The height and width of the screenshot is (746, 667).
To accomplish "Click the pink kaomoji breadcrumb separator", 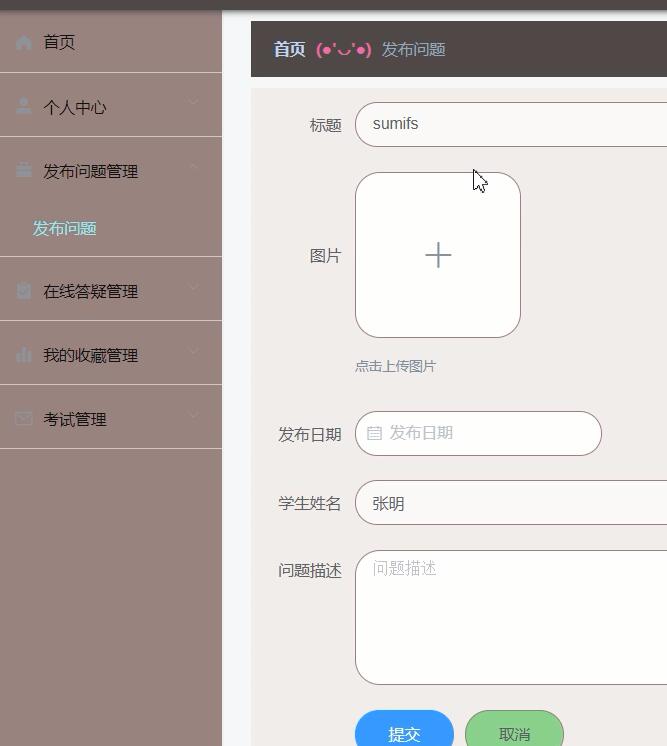I will tap(343, 49).
